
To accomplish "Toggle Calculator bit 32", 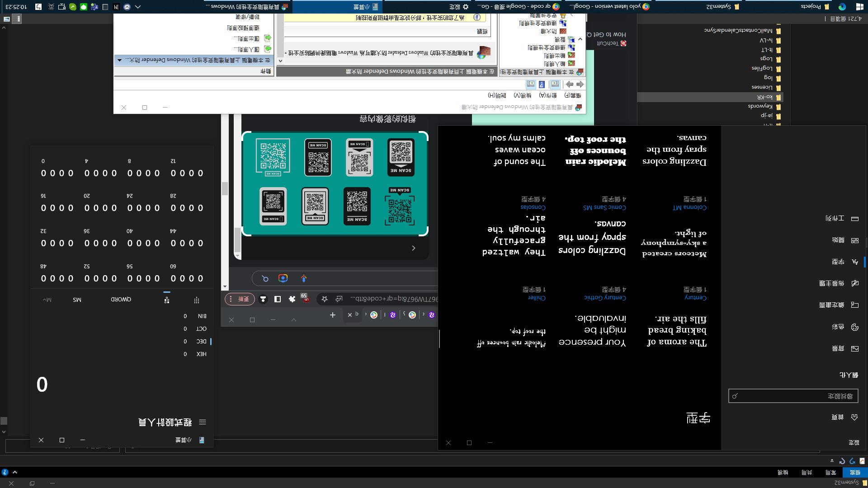I will [43, 243].
